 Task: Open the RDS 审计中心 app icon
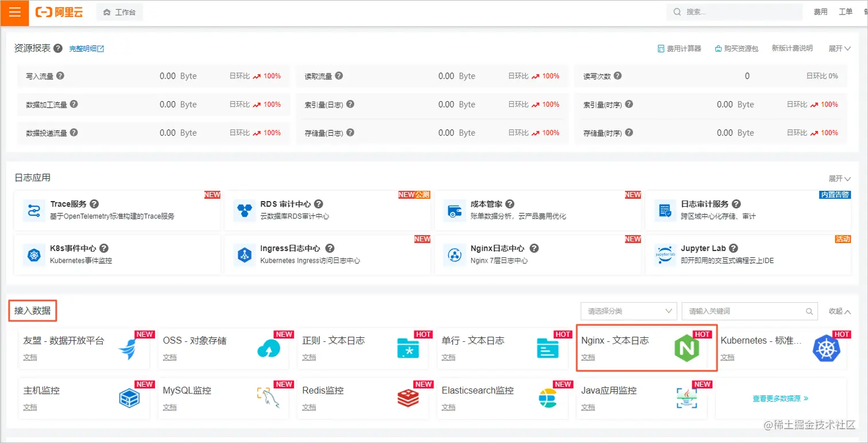(x=244, y=210)
